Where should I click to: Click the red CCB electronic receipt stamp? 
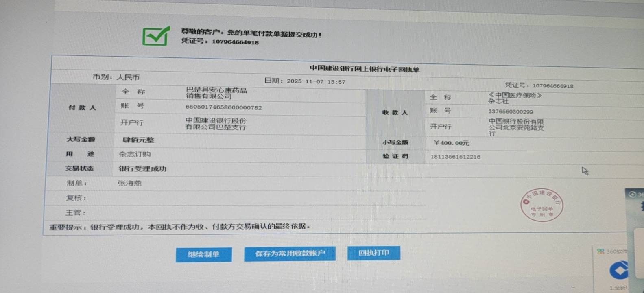pos(541,206)
